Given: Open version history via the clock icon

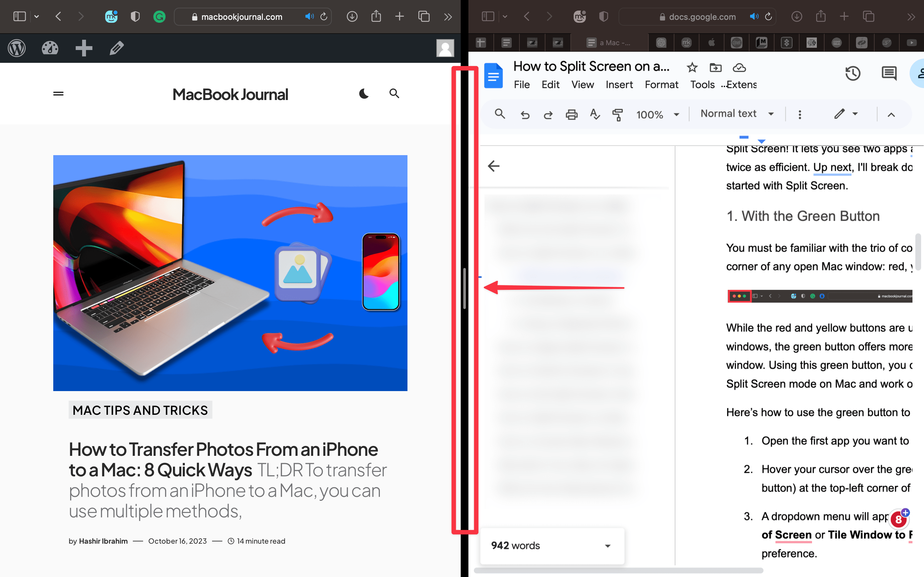Looking at the screenshot, I should 853,73.
